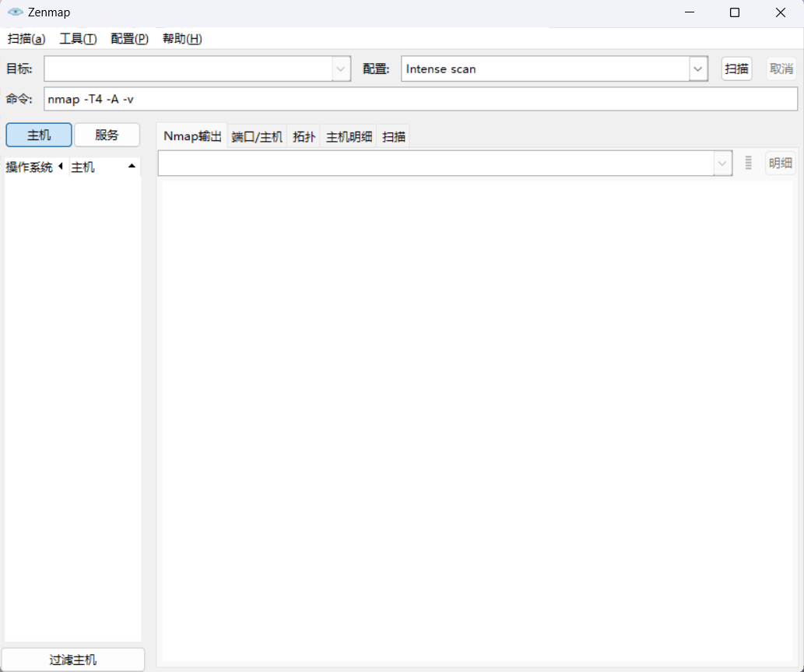Click the Zenmap eye icon in title bar

pos(16,12)
